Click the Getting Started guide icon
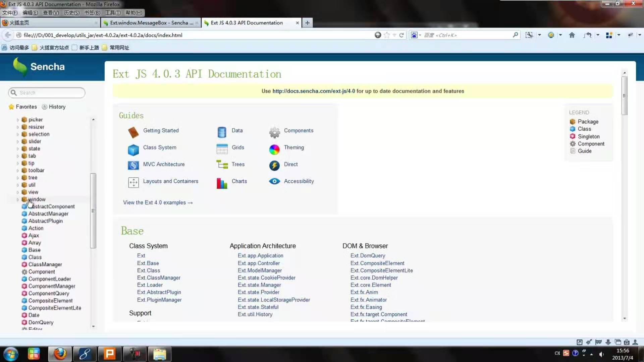 click(133, 132)
